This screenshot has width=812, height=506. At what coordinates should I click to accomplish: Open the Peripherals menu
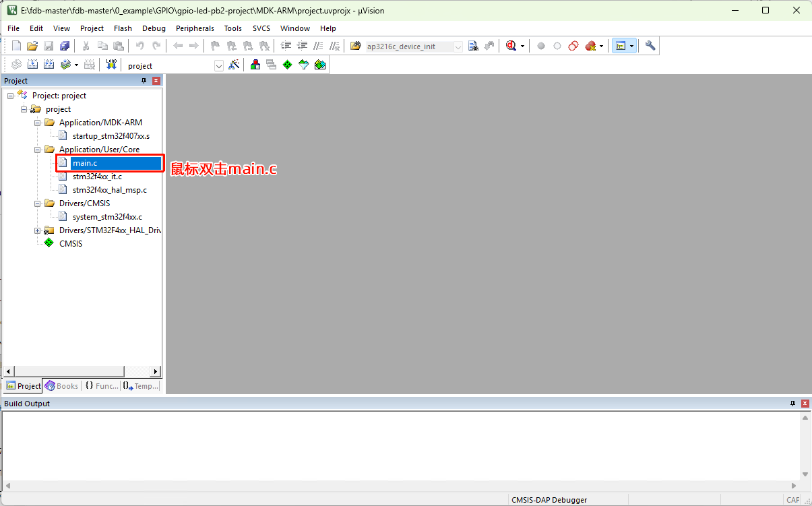pyautogui.click(x=195, y=28)
